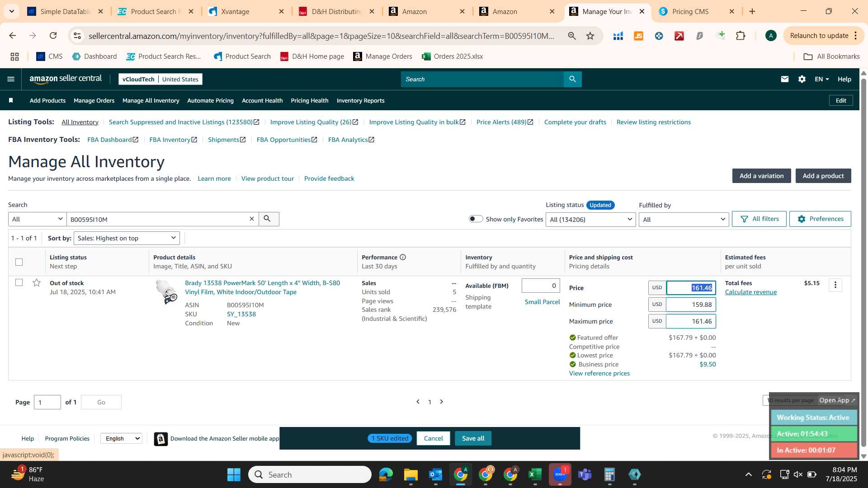Open the Sort by 'Sales: Highest on top' dropdown
This screenshot has width=868, height=488.
tap(127, 238)
